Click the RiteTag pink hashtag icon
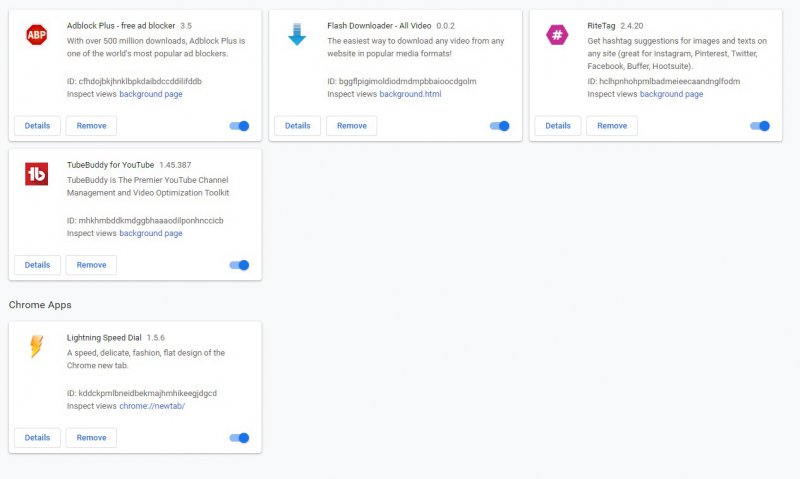800x479 pixels. (556, 35)
